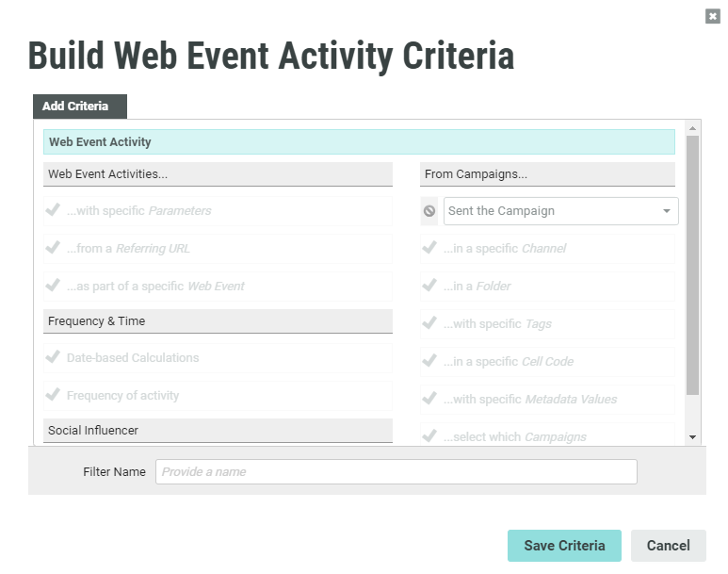
Task: Click the checkmark icon for specific Channel
Action: (430, 248)
